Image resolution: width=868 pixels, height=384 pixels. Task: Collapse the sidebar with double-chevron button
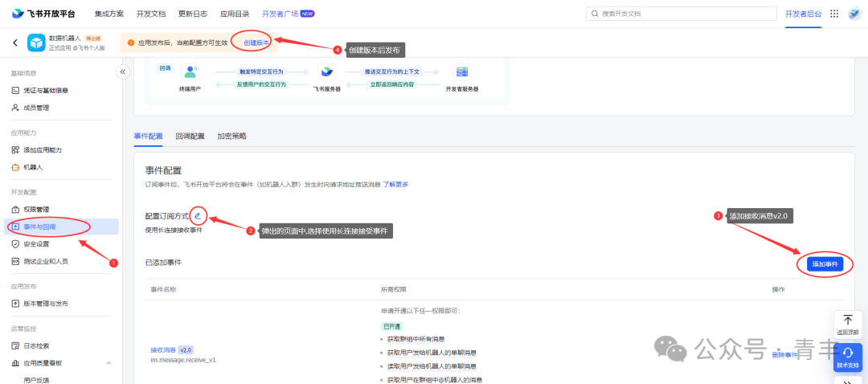(122, 71)
